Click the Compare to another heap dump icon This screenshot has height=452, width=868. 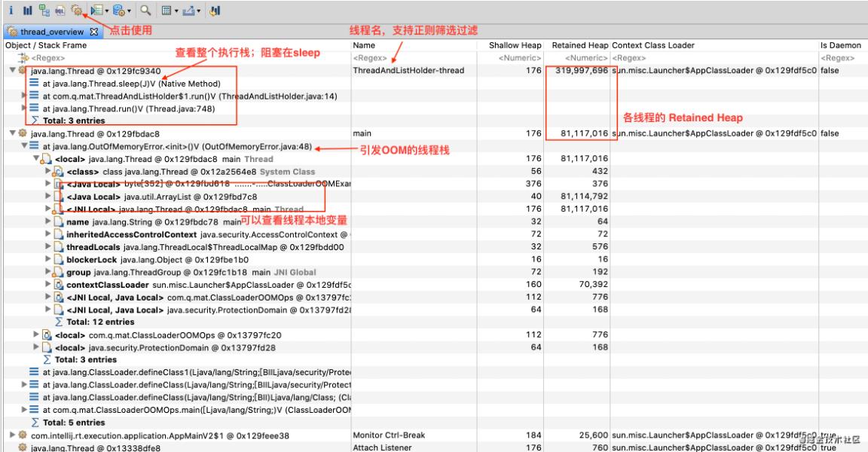click(215, 11)
